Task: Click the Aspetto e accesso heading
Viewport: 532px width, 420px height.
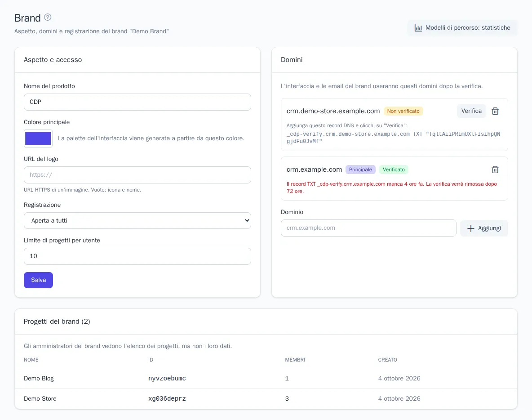Action: (53, 60)
